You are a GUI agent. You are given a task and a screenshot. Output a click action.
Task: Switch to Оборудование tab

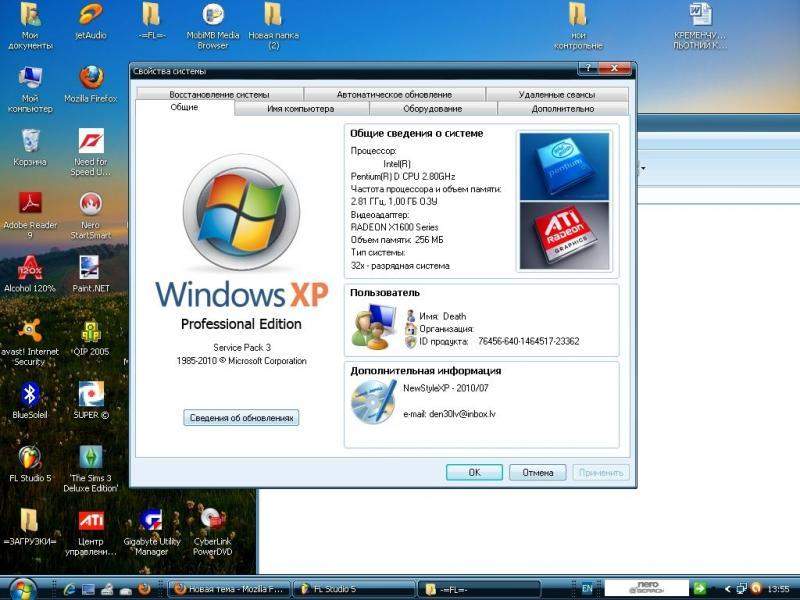[432, 108]
